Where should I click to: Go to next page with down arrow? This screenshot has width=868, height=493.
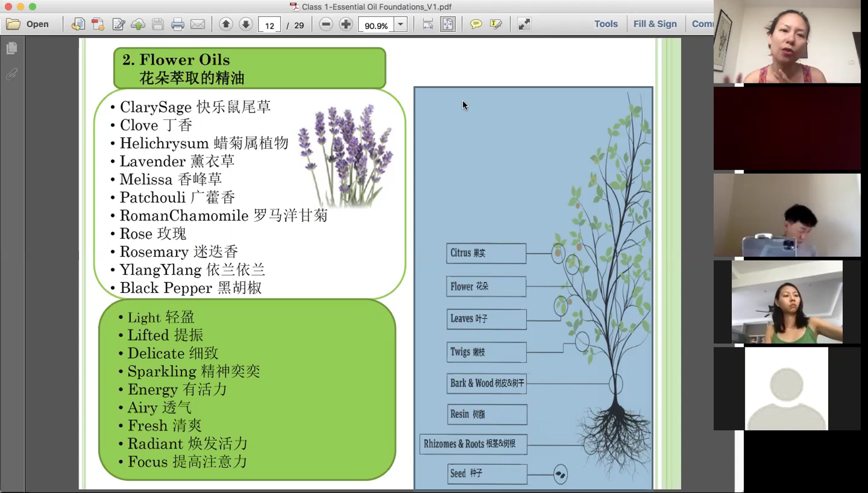point(246,24)
